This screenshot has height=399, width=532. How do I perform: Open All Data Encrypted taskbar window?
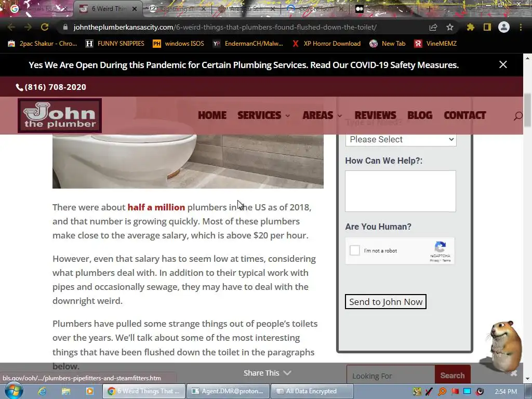click(x=312, y=391)
